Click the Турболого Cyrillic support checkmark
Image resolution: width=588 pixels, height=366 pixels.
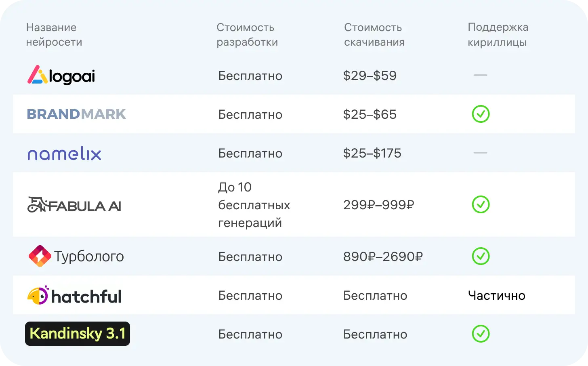tap(481, 256)
